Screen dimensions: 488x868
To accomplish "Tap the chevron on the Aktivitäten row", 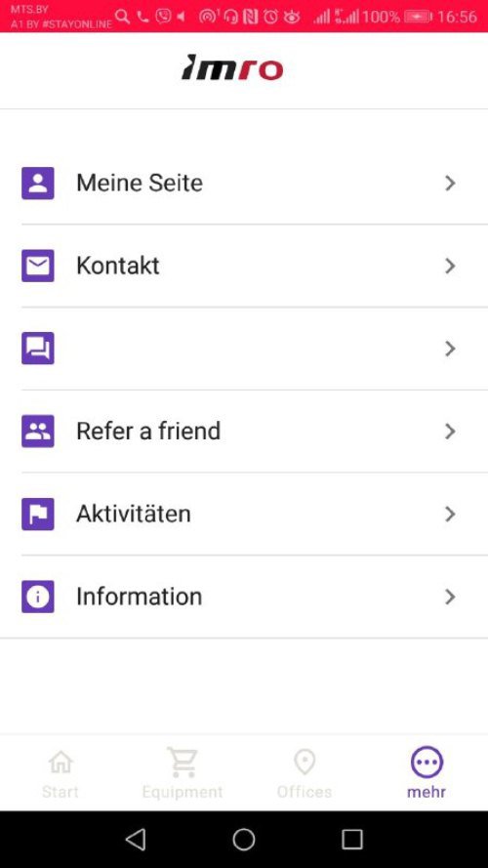I will (450, 515).
